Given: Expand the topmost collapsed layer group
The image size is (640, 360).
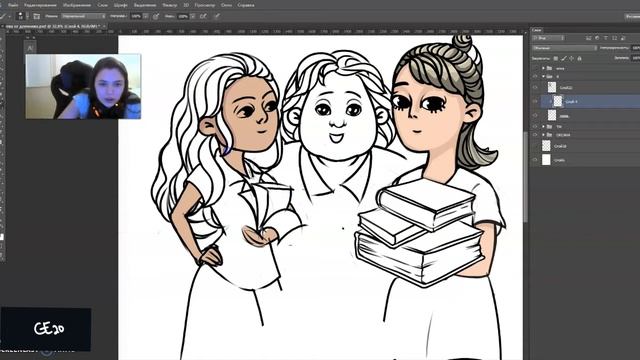Looking at the screenshot, I should tap(543, 68).
